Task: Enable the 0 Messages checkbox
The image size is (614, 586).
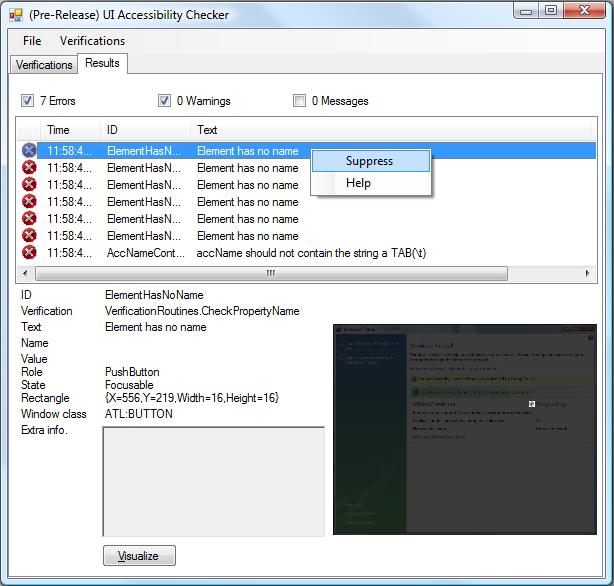Action: tap(300, 101)
